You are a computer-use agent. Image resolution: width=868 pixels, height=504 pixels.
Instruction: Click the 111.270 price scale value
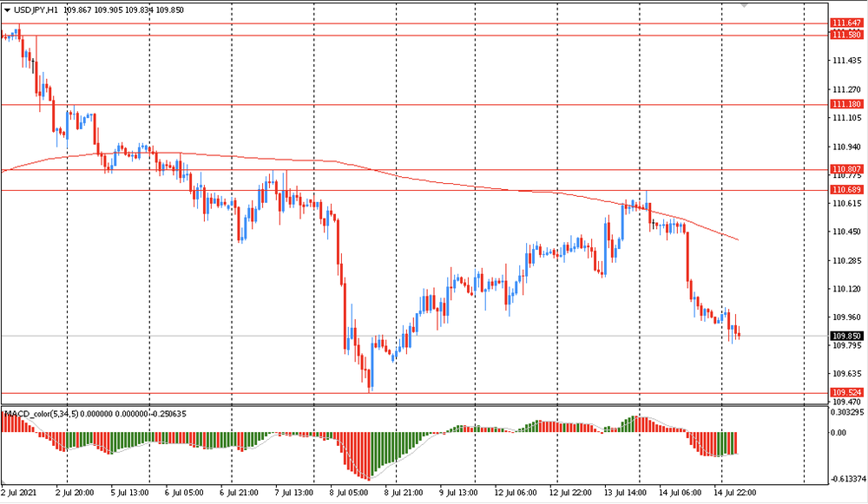pos(847,89)
